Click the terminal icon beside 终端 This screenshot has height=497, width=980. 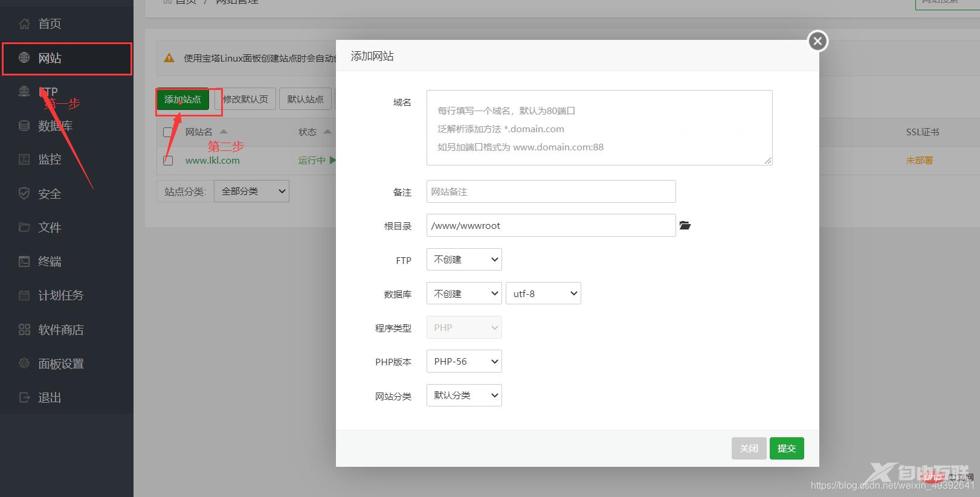pyautogui.click(x=24, y=261)
